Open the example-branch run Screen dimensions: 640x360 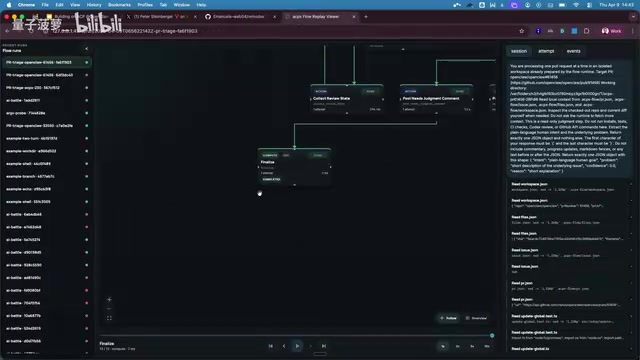point(47,176)
